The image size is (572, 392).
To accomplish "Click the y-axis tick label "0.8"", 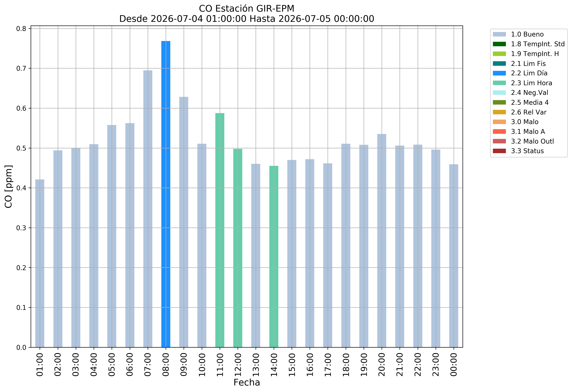I will [21, 29].
